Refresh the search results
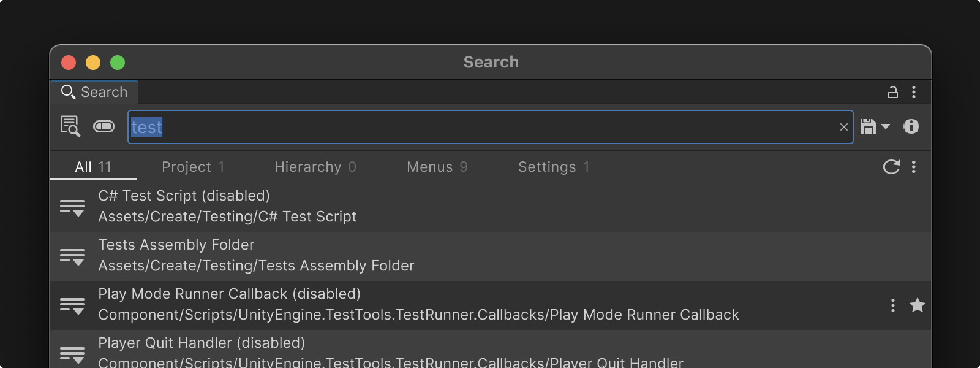 point(891,167)
